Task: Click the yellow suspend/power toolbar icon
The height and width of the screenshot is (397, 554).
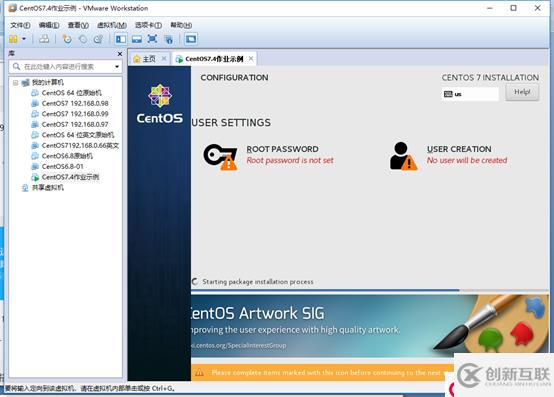Action: [13, 39]
